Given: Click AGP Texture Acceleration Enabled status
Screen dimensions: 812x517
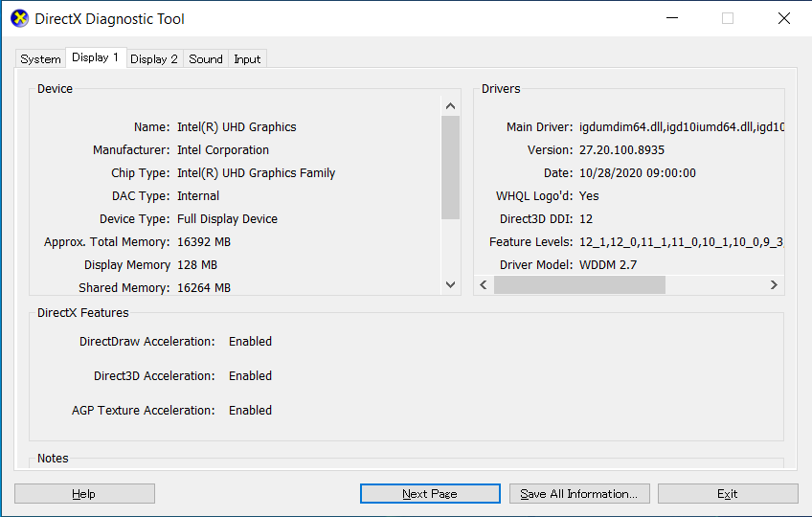Looking at the screenshot, I should [250, 411].
